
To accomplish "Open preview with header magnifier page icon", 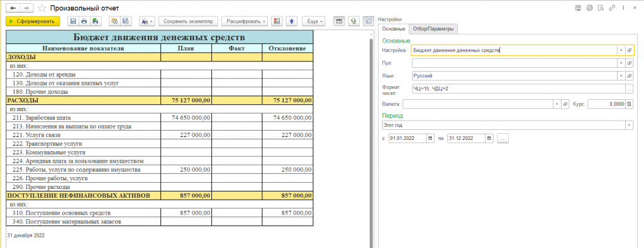I will [x=601, y=8].
